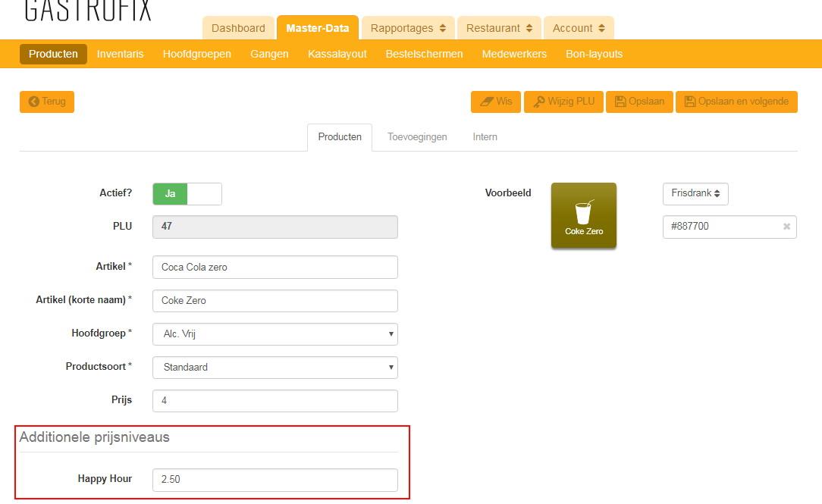822x504 pixels.
Task: Go to the Dashboard tab
Action: 238,28
